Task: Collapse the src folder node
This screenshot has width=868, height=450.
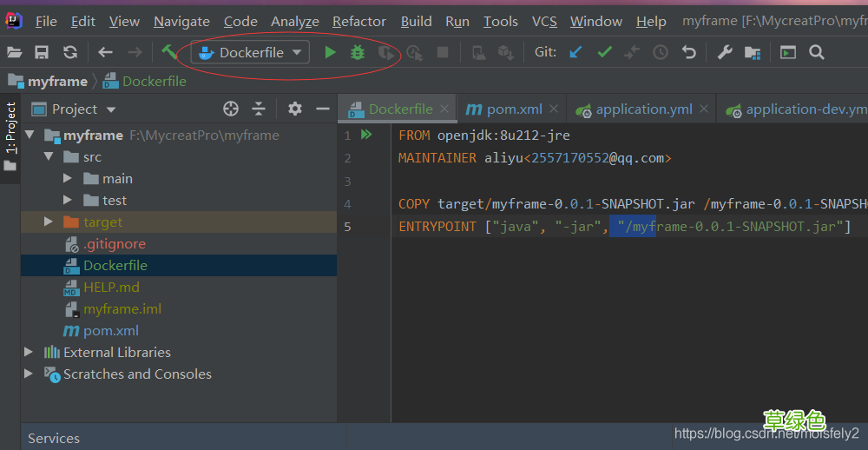Action: tap(49, 157)
